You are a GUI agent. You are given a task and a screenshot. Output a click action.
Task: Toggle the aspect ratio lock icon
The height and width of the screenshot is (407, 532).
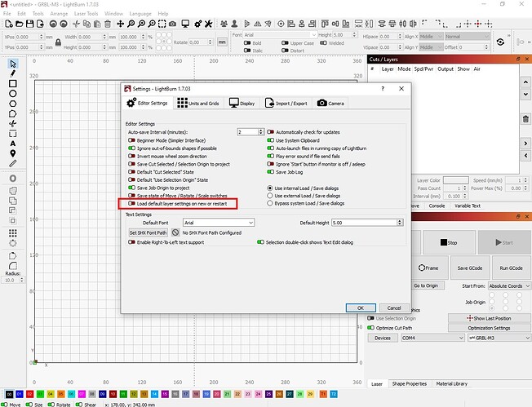pyautogui.click(x=59, y=42)
